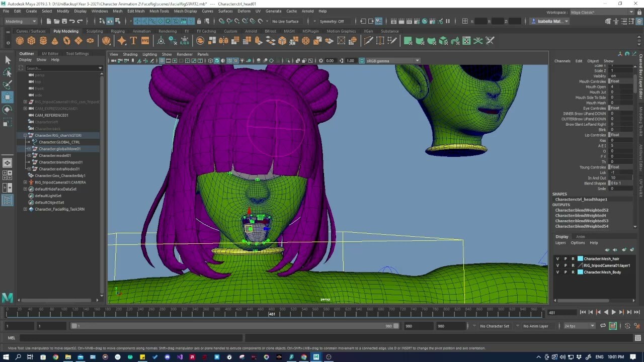This screenshot has width=644, height=362.
Task: Open the Panels menu in the viewport
Action: [203, 54]
